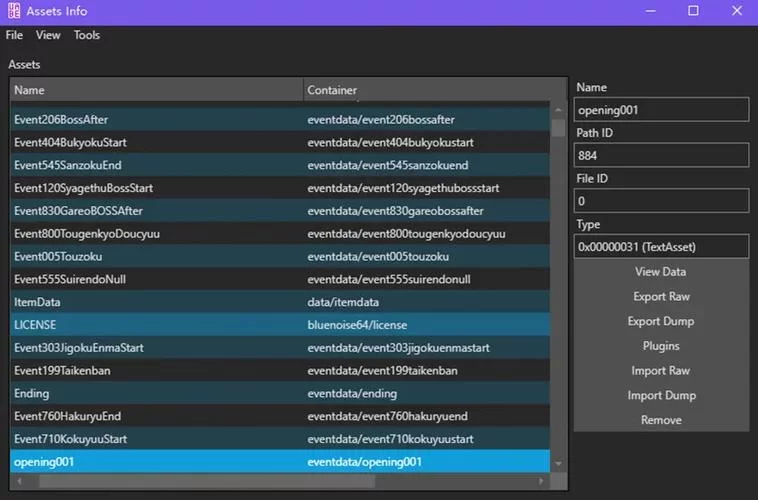The image size is (758, 500).
Task: Open the Tools menu
Action: click(x=87, y=35)
